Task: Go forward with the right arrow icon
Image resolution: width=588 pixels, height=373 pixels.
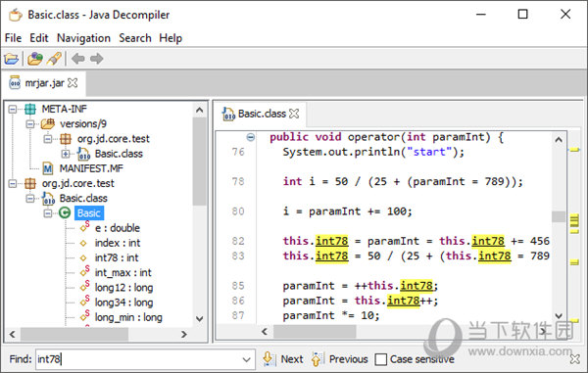Action: (97, 59)
